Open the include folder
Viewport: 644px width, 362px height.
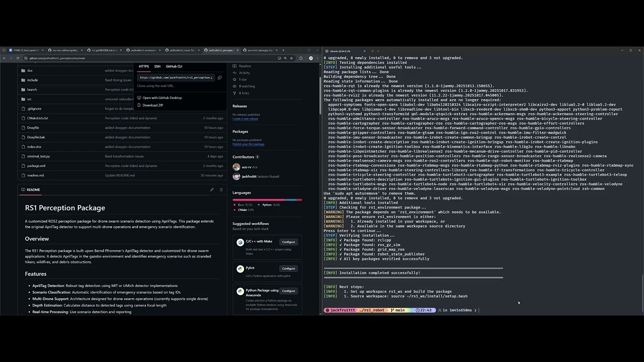(32, 80)
